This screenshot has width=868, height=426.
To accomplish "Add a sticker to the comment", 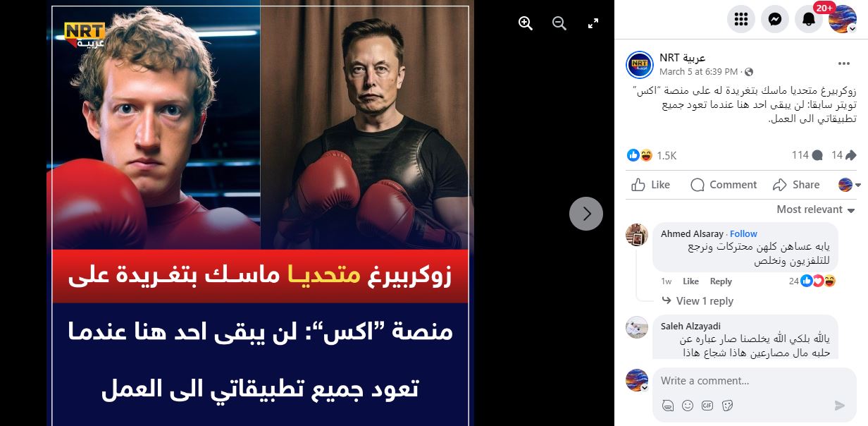I will coord(728,406).
